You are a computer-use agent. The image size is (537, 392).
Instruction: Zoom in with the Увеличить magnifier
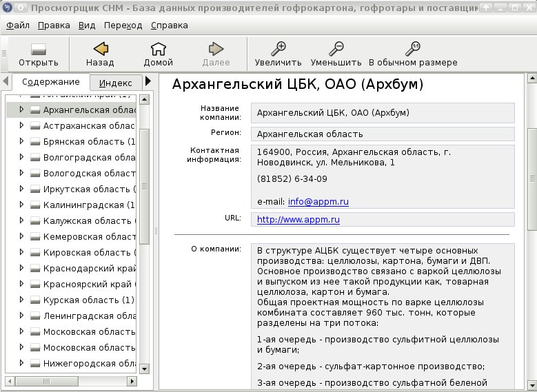[x=278, y=49]
